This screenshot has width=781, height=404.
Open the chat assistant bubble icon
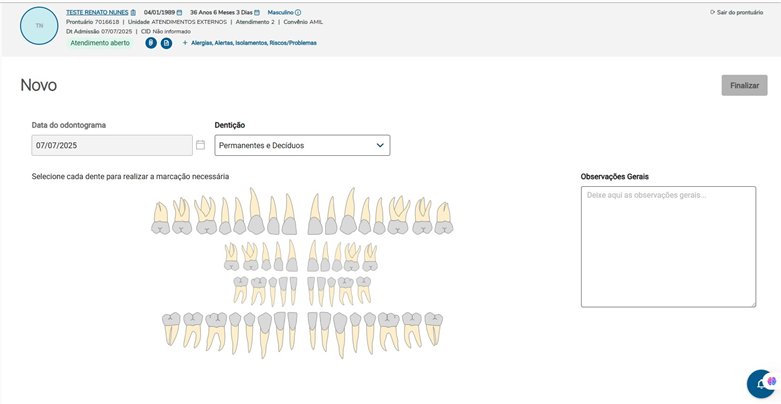[x=762, y=383]
